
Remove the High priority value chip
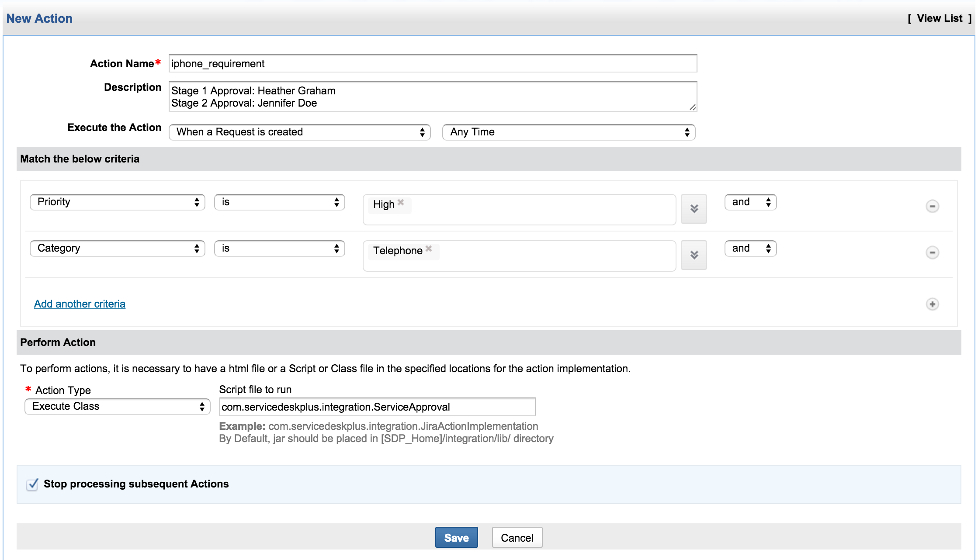pyautogui.click(x=401, y=202)
